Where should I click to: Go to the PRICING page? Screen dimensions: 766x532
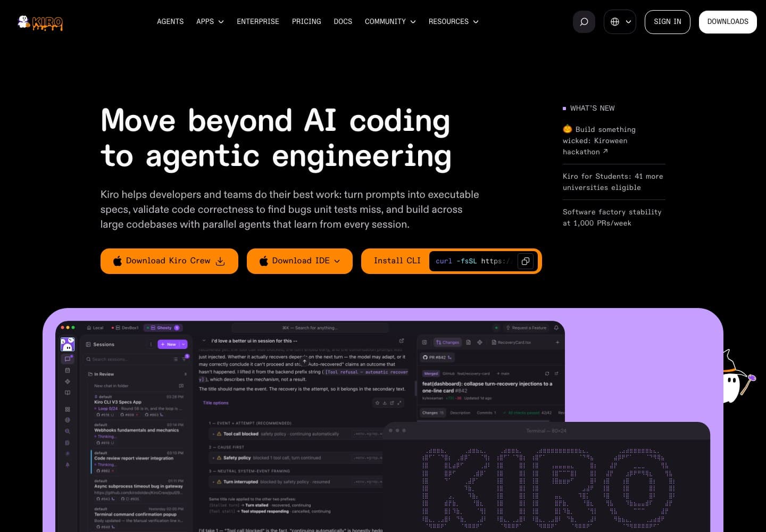[x=306, y=22]
